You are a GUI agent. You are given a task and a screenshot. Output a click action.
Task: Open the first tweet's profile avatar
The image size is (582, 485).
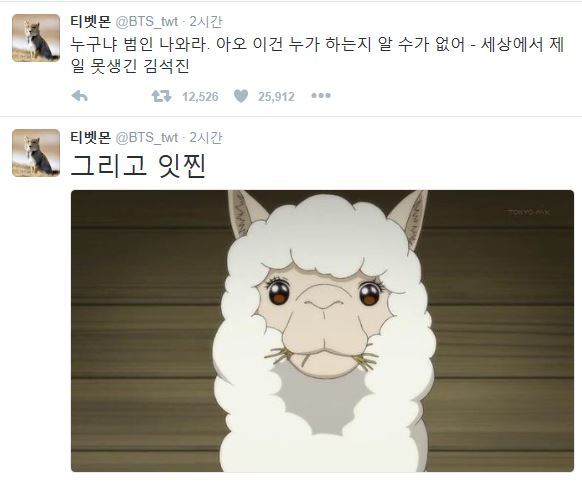[x=36, y=38]
